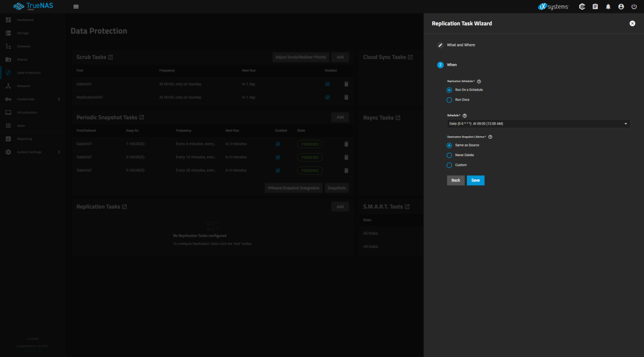Open the iXsystems logo link
The height and width of the screenshot is (357, 644).
pos(553,6)
